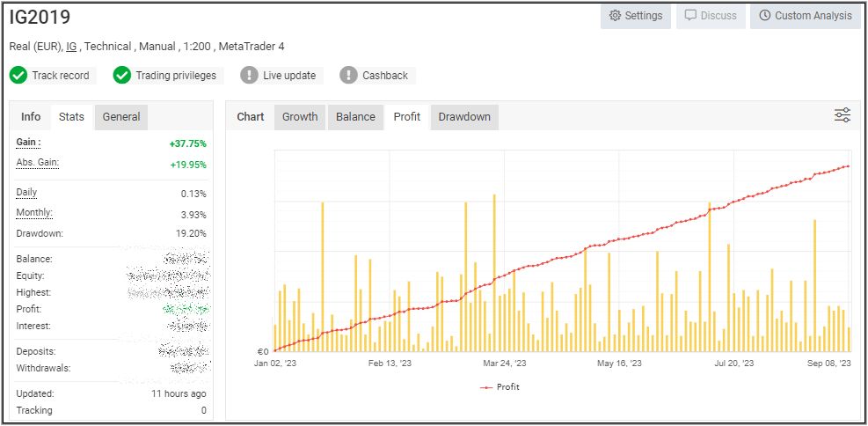Show the Balance chart tab

355,117
